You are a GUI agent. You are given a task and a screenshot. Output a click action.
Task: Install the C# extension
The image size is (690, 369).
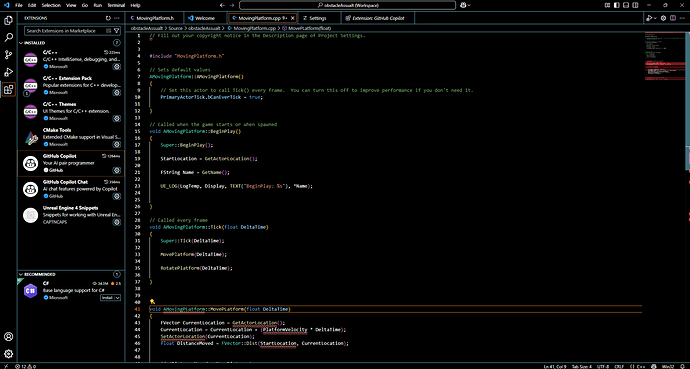pyautogui.click(x=107, y=298)
